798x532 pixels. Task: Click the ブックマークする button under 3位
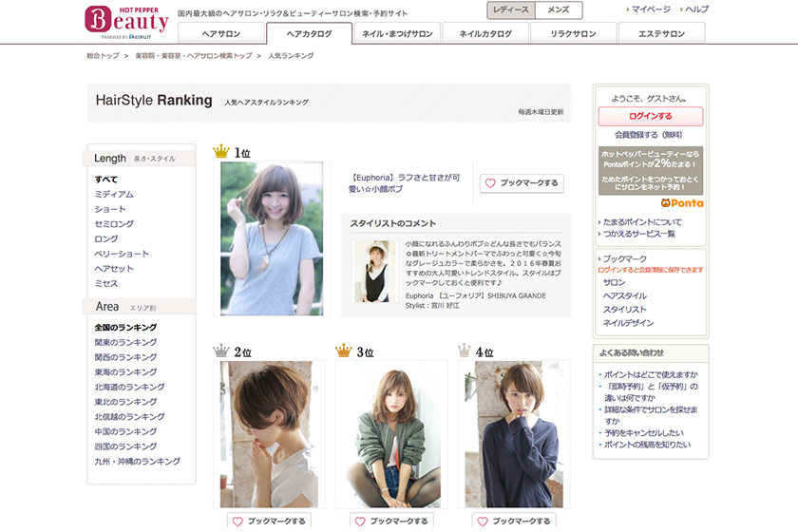pyautogui.click(x=391, y=521)
